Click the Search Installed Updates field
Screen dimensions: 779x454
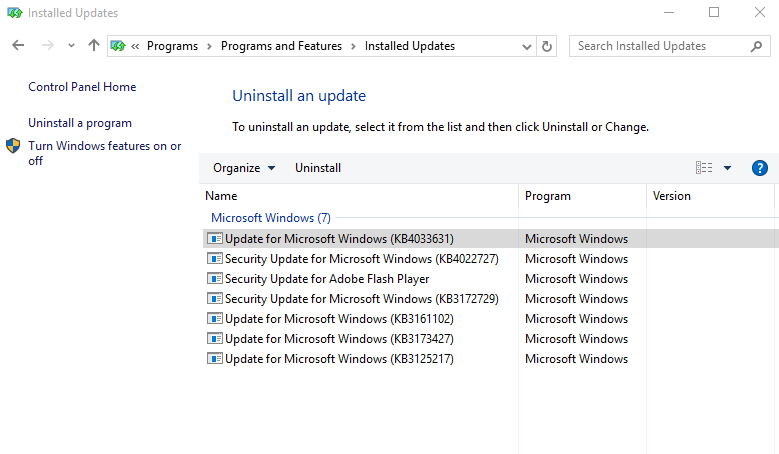click(670, 46)
